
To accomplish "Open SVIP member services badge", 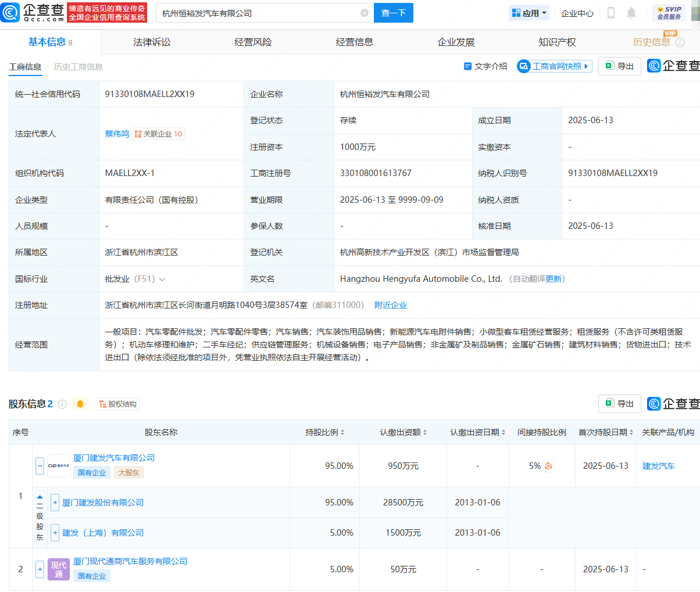I will (669, 13).
